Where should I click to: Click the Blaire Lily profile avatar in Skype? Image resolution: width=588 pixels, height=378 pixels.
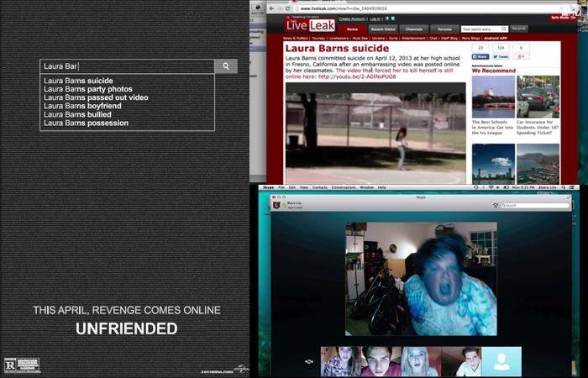click(276, 205)
